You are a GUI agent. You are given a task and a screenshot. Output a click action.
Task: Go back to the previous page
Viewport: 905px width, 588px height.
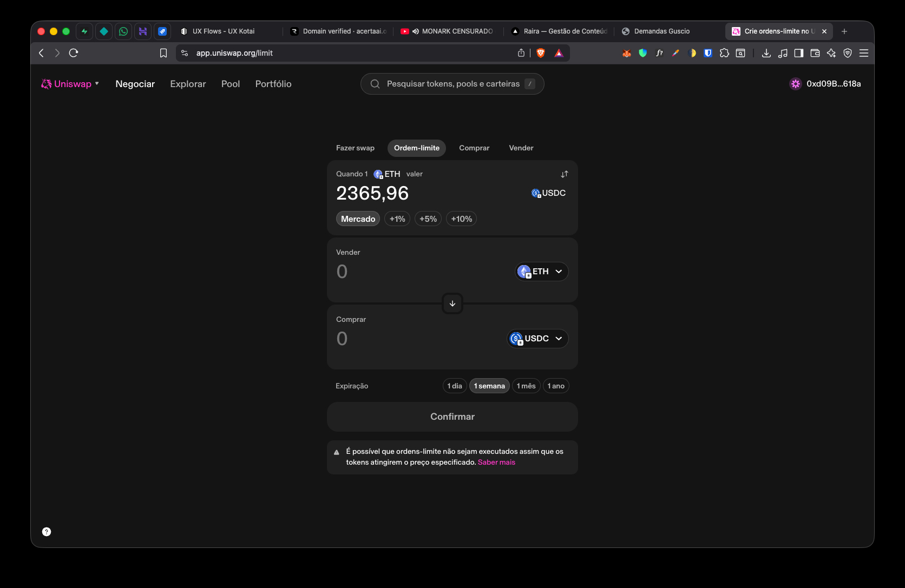42,53
